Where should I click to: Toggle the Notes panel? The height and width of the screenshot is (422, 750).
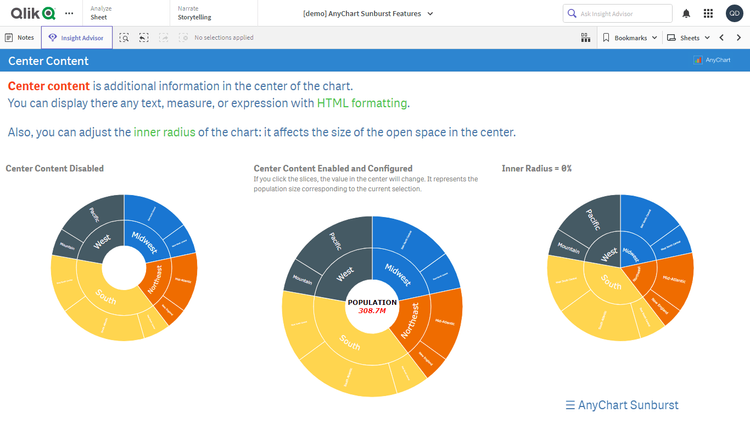(19, 37)
